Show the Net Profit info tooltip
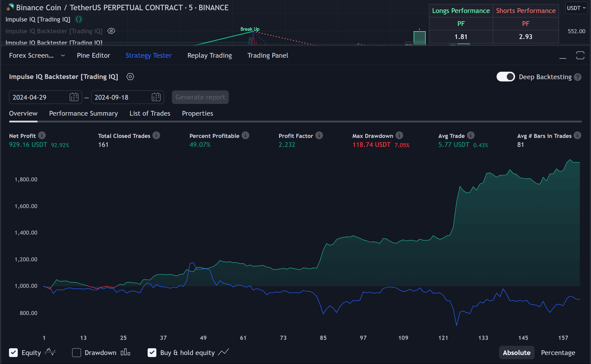This screenshot has width=591, height=364. click(42, 135)
